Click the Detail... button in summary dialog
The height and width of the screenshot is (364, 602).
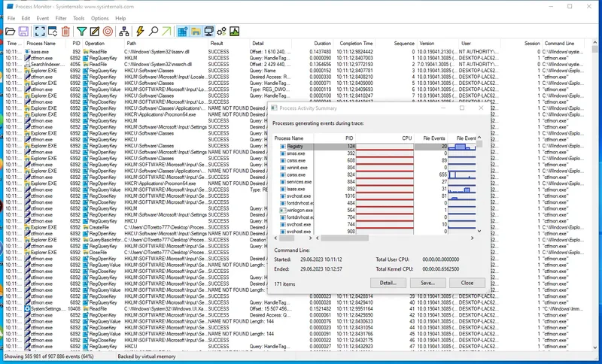(x=388, y=283)
